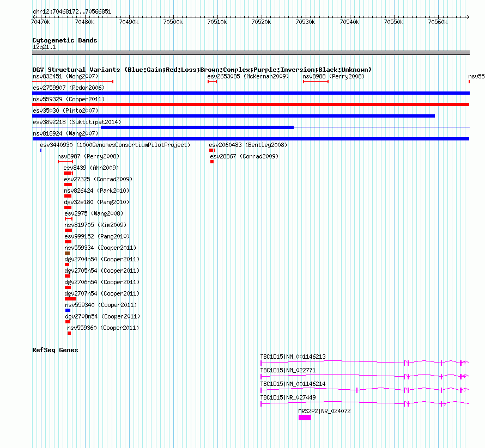Select MRS2P2|NR_024072 gene label
This screenshot has width=485, height=448.
[x=324, y=411]
